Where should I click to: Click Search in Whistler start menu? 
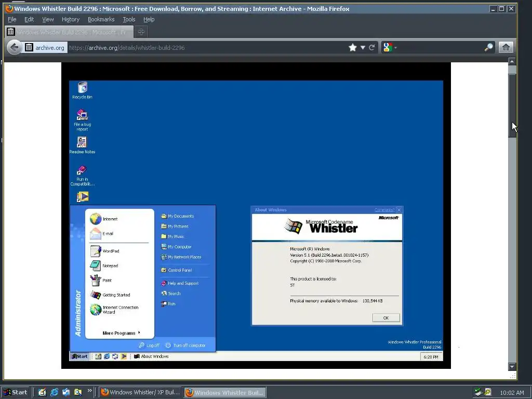click(x=171, y=294)
